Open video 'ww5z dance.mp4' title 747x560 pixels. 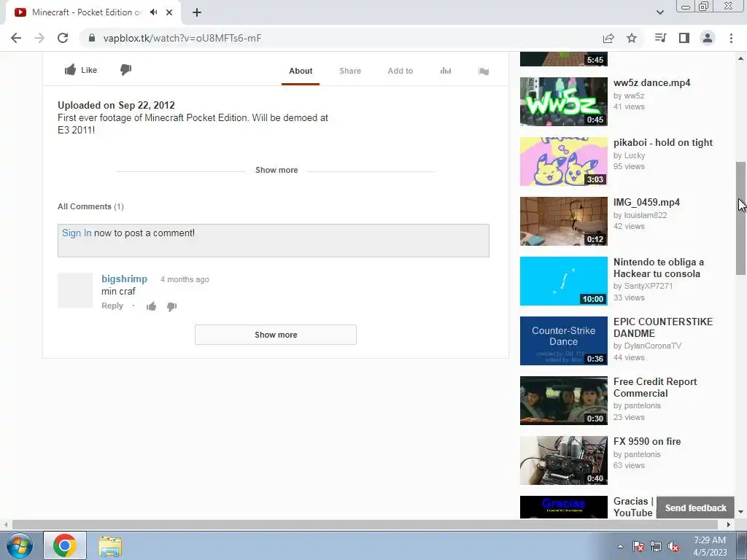[651, 83]
